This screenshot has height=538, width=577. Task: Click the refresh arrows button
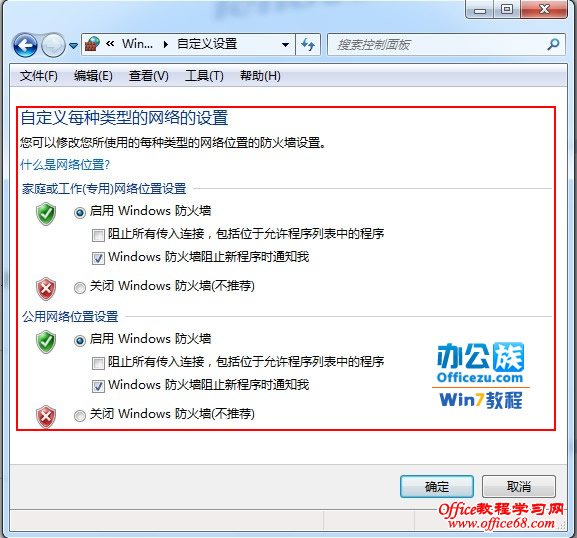308,45
